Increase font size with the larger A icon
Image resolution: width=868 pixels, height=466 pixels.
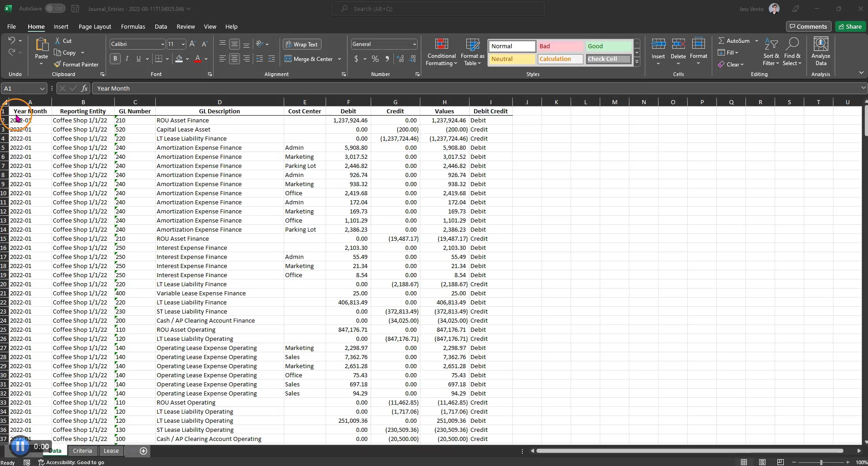[x=193, y=44]
